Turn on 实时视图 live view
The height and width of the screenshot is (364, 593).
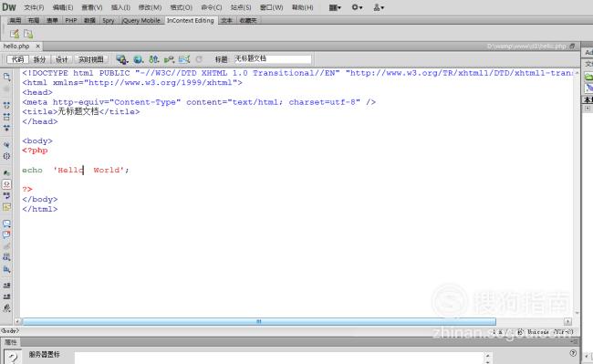90,59
